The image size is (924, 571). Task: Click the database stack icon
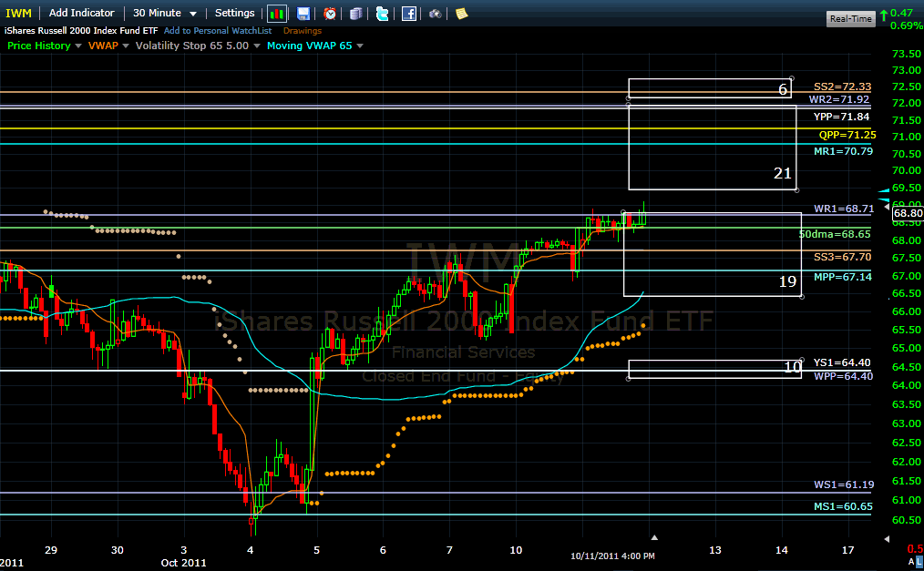[x=356, y=14]
